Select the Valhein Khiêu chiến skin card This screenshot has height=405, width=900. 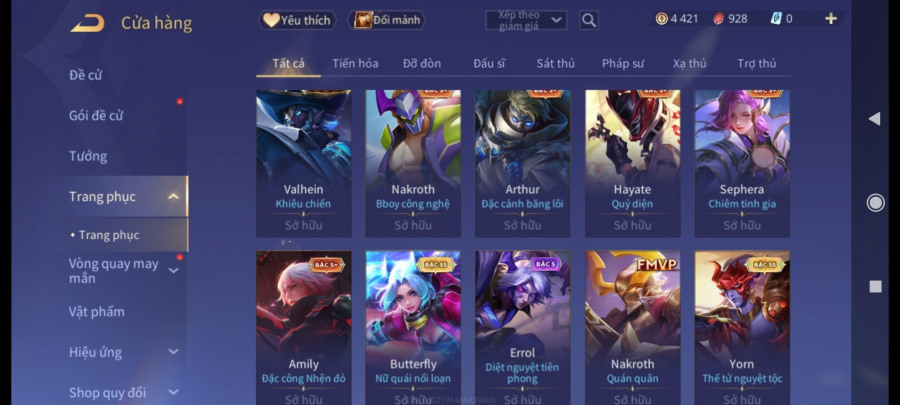point(304,163)
